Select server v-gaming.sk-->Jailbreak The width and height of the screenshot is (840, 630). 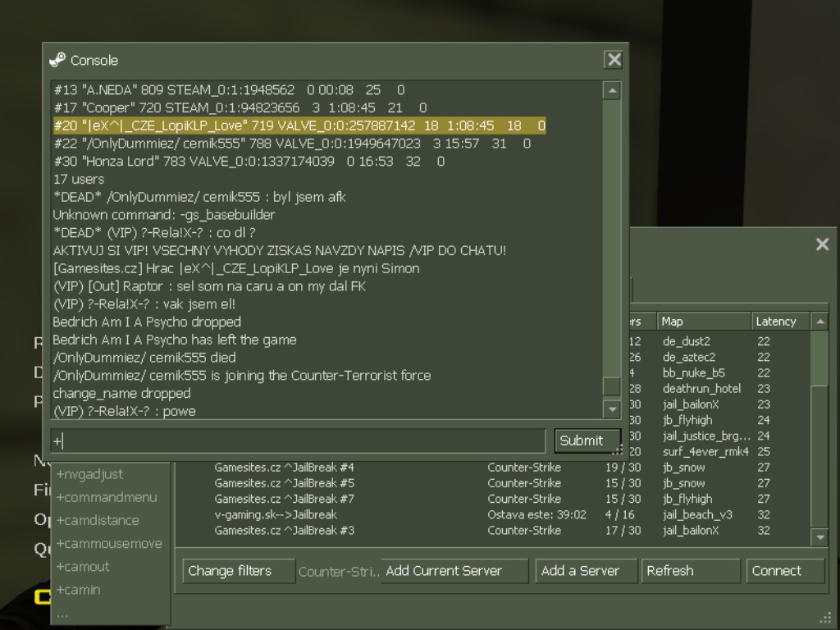[x=276, y=515]
